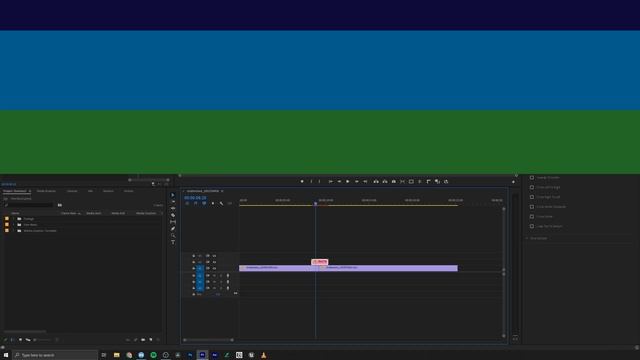The width and height of the screenshot is (640, 360).
Task: Open the Program monitor Button Editor plus icon
Action: (513, 182)
